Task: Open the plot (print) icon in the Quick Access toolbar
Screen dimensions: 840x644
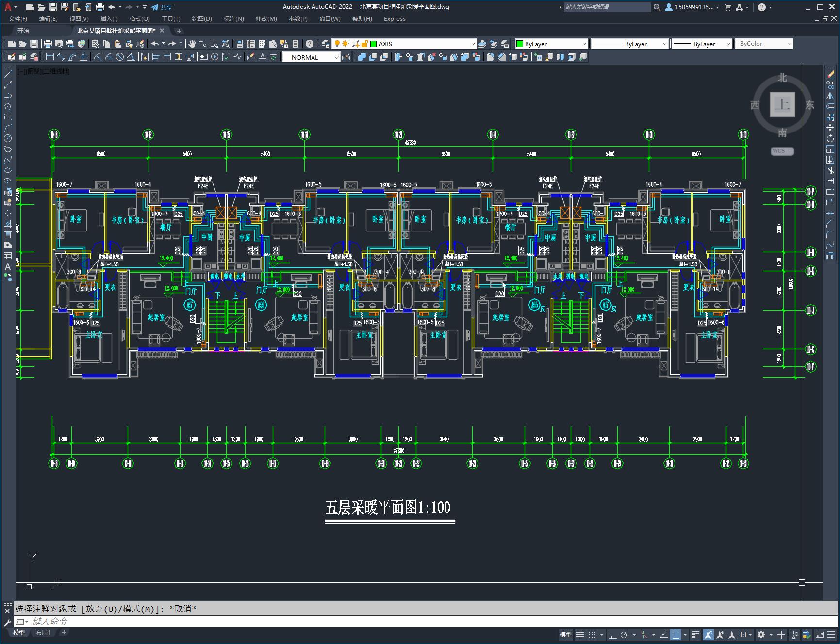Action: [x=99, y=7]
